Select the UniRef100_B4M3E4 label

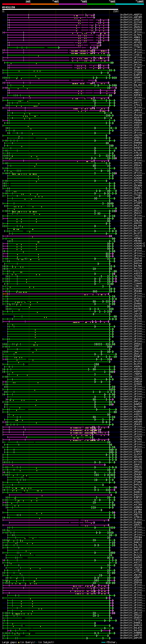coord(131,95)
